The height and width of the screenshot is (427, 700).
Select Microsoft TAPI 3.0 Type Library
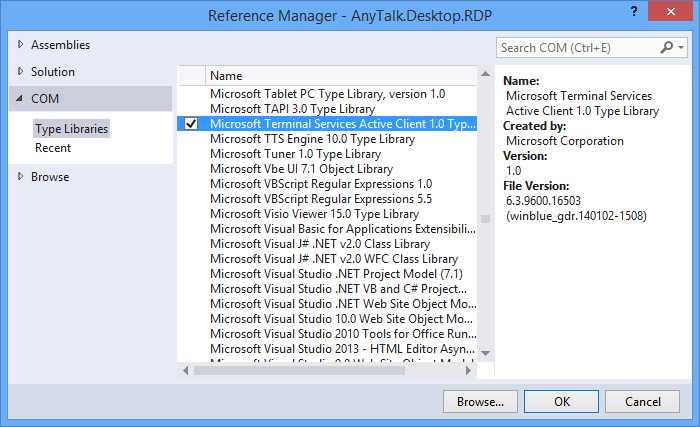(327, 109)
